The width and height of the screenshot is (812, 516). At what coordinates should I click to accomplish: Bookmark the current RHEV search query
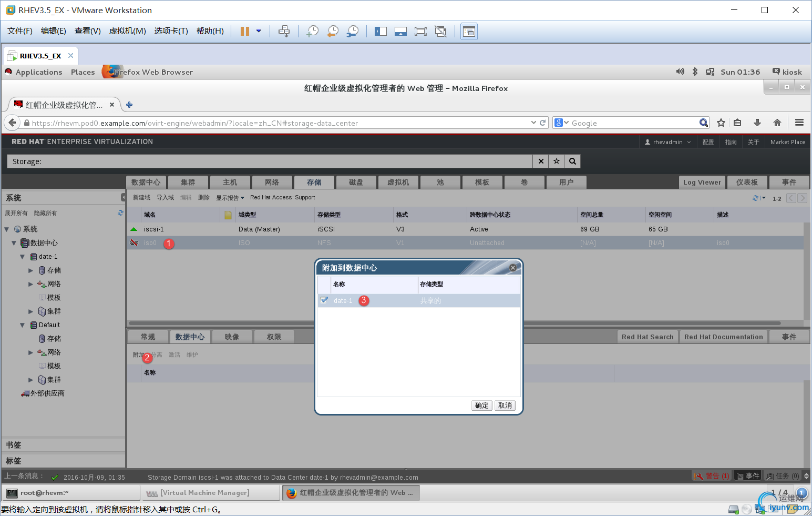(557, 161)
